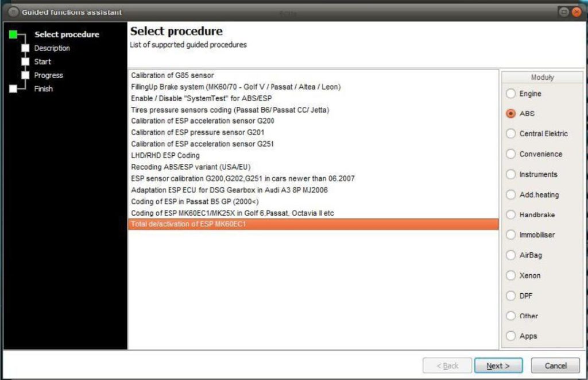This screenshot has width=588, height=380.
Task: Click the Finish step in the sidebar
Action: pyautogui.click(x=43, y=89)
